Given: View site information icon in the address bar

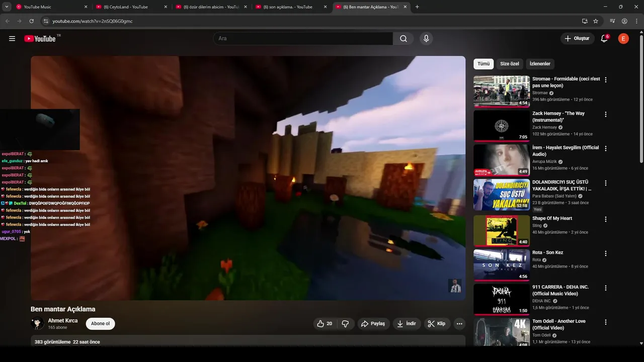Looking at the screenshot, I should (45, 21).
